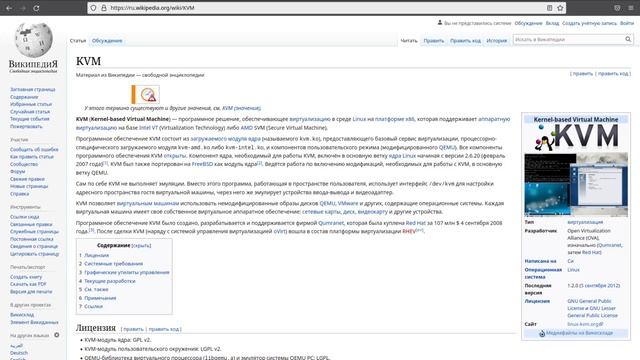
Task: Go back using the browser back arrow
Action: (9, 8)
